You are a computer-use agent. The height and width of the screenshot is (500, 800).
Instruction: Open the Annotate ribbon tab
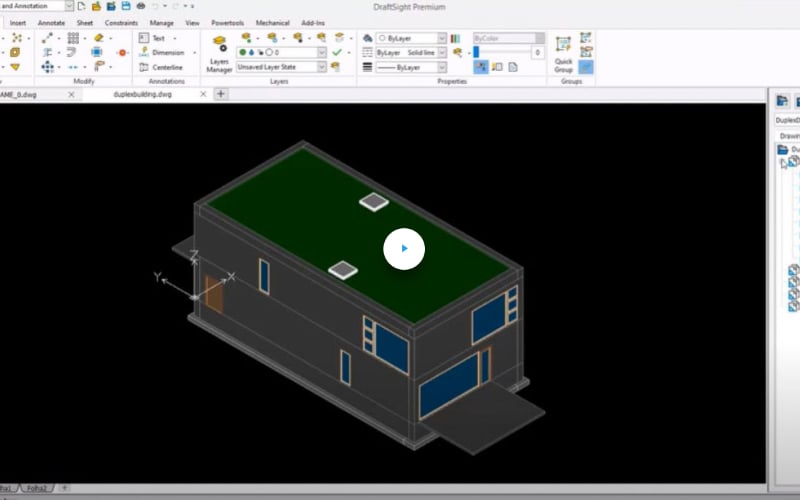[51, 23]
